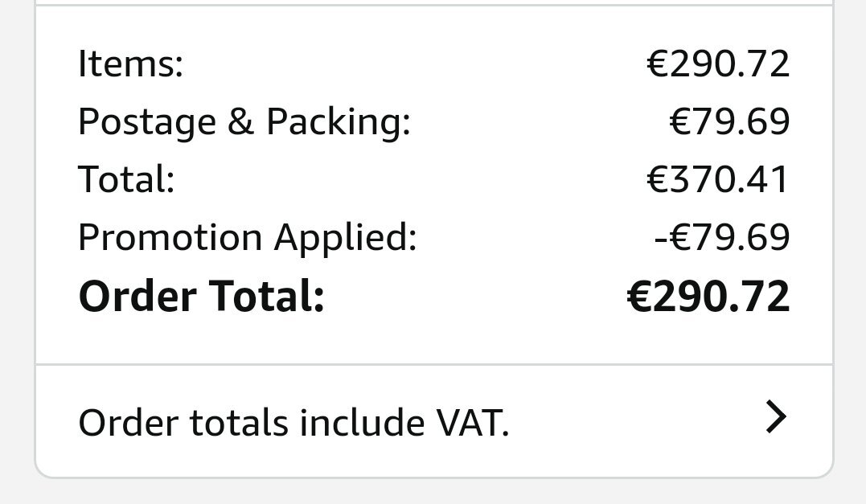Click the -€79.69 promotion discount
This screenshot has width=866, height=504.
coord(722,237)
